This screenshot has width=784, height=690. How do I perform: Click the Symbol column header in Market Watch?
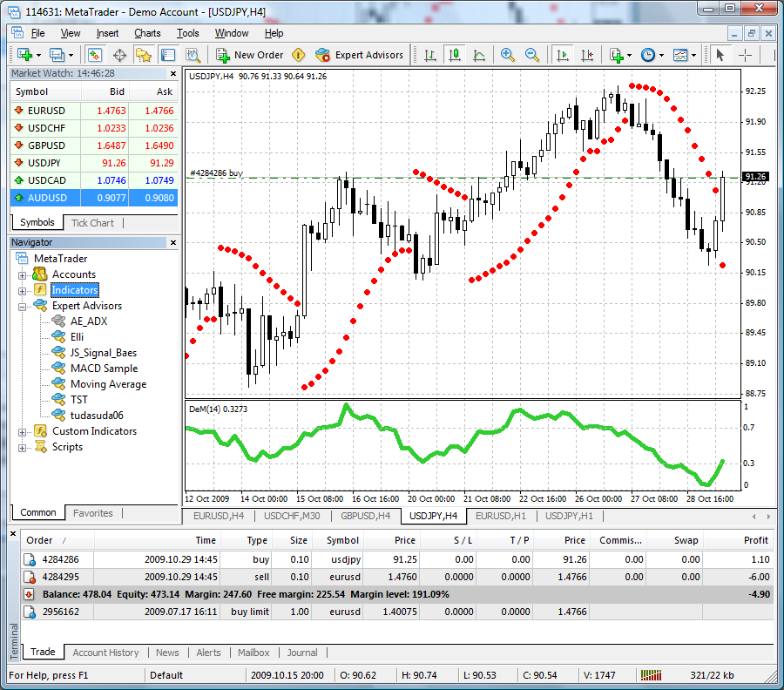(46, 91)
